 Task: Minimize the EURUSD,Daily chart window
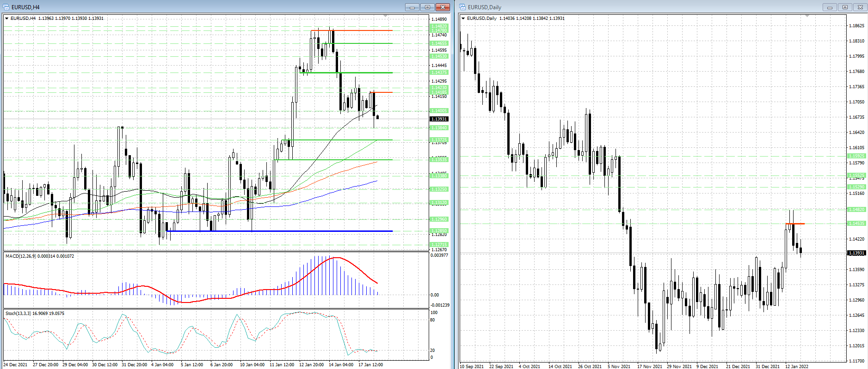click(x=830, y=7)
